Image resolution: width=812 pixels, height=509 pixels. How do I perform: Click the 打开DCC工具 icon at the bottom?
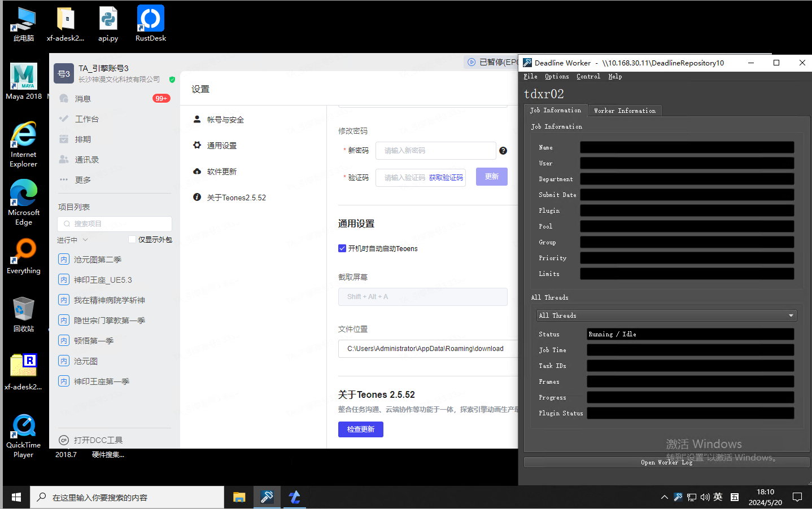tap(64, 440)
